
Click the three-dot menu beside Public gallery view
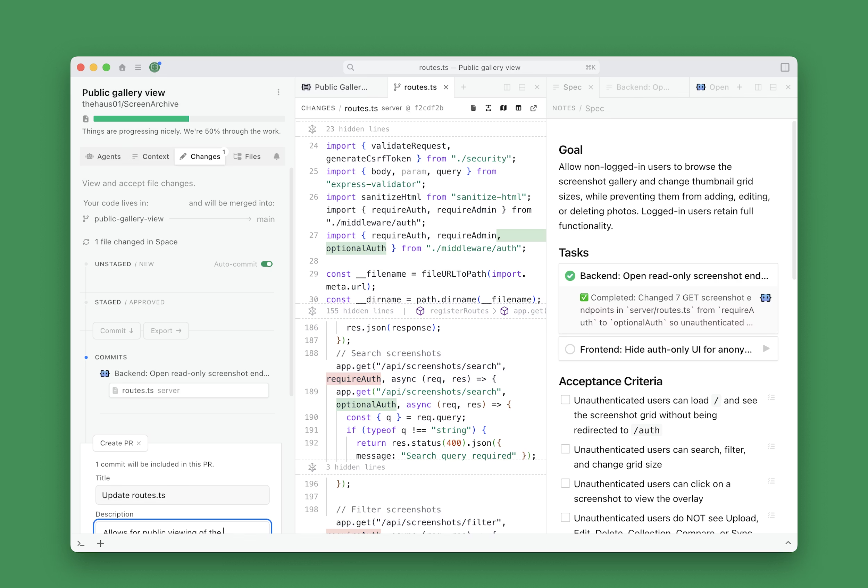[278, 92]
